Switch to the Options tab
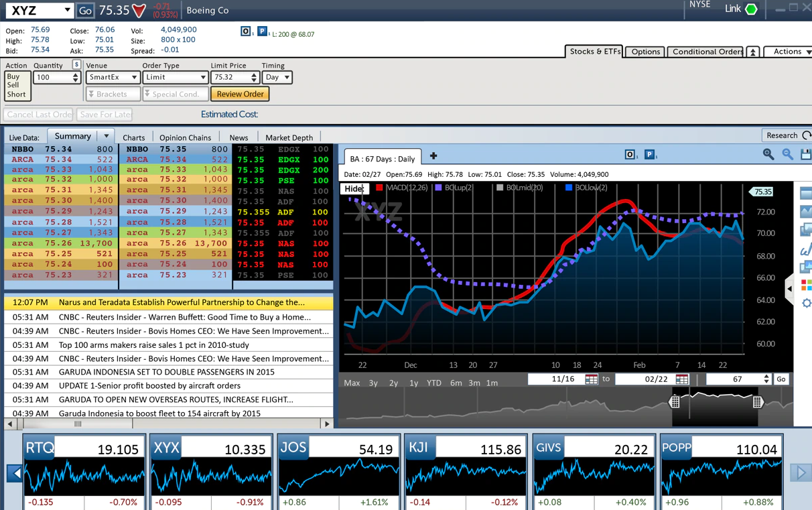Viewport: 812px width, 510px height. click(645, 52)
